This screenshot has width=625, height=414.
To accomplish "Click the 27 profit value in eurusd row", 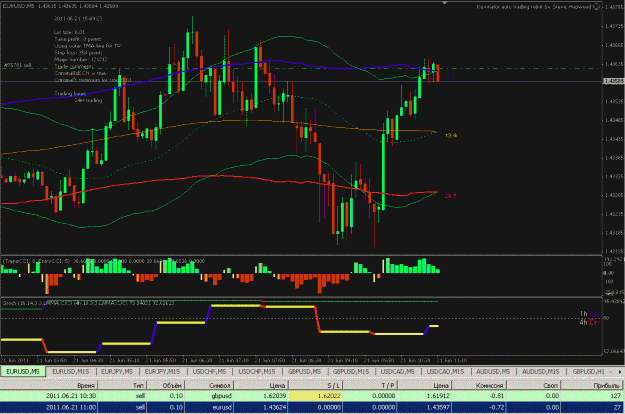I will (617, 407).
